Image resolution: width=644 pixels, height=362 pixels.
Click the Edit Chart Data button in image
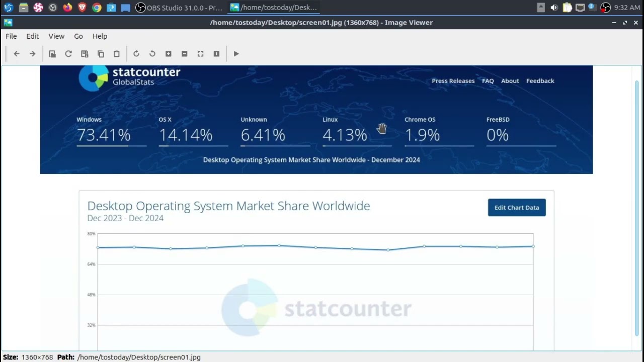coord(517,208)
